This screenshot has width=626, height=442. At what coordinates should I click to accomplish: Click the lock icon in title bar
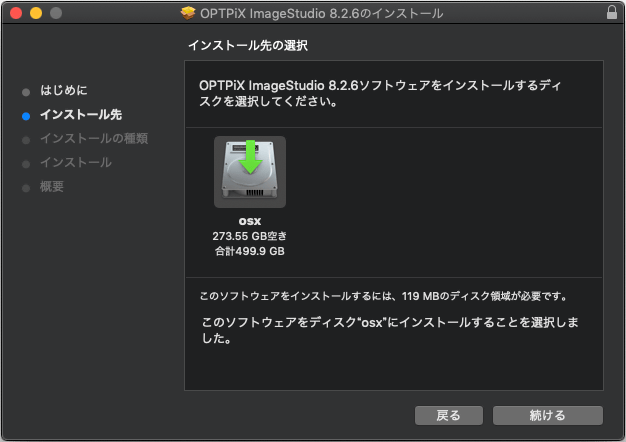tap(612, 12)
